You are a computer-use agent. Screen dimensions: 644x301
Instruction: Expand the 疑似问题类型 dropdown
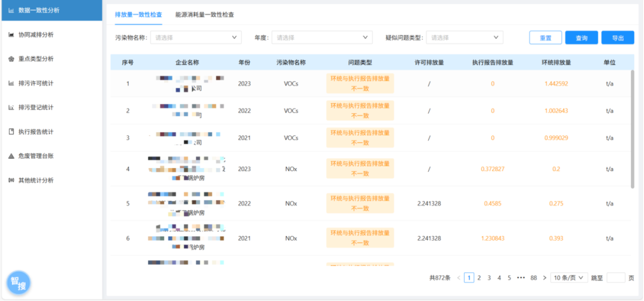point(465,38)
